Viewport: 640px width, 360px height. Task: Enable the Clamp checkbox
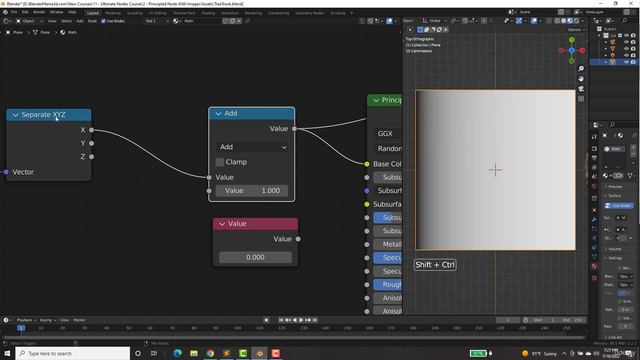[220, 162]
